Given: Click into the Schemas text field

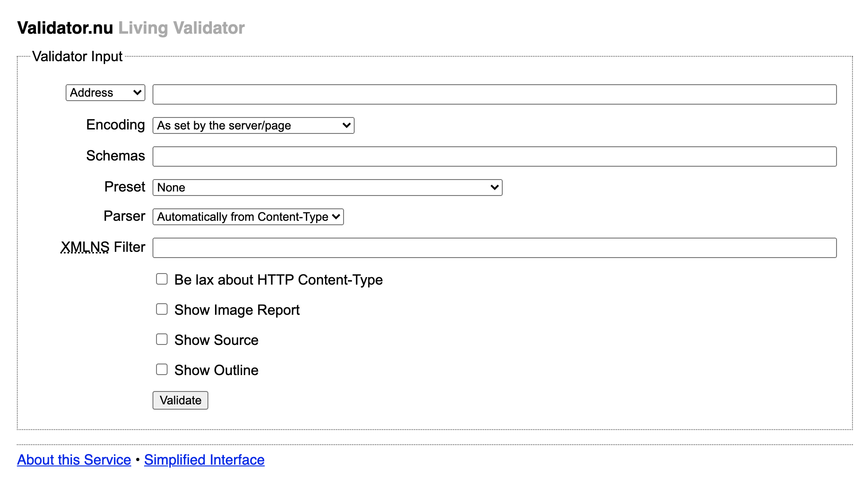Looking at the screenshot, I should [x=495, y=157].
